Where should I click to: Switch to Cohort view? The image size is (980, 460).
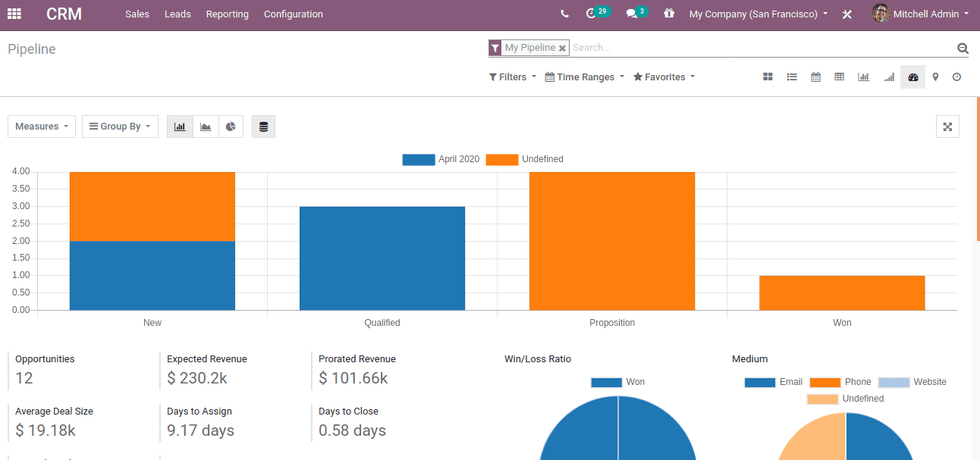tap(888, 77)
